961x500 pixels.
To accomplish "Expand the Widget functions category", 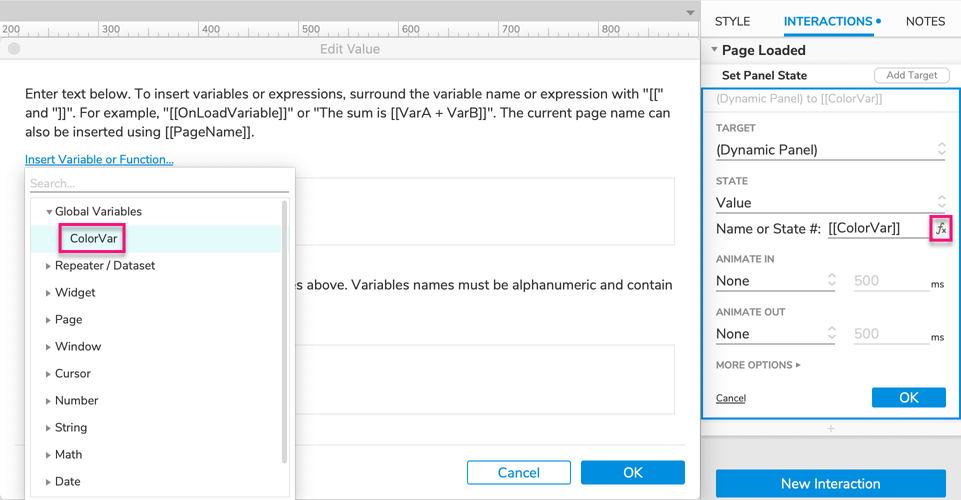I will (x=48, y=293).
